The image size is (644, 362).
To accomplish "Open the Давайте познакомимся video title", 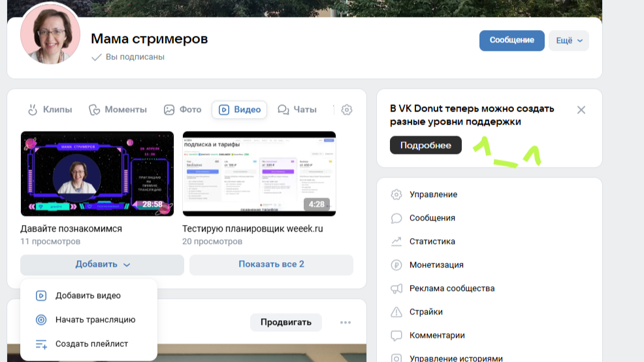I will pos(71,229).
